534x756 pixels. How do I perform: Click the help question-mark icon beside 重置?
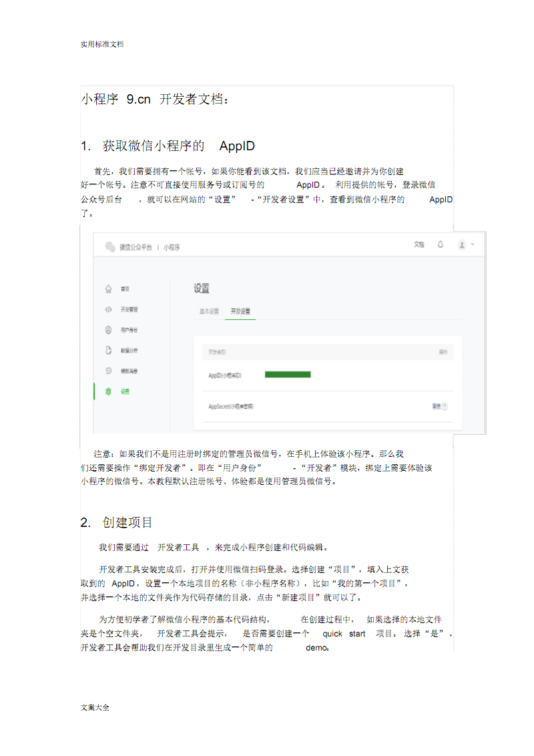pyautogui.click(x=445, y=407)
